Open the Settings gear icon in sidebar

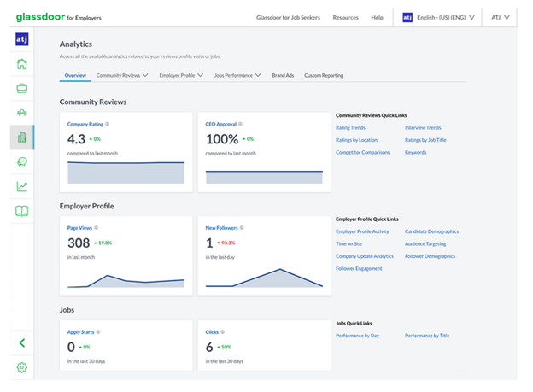[x=21, y=367]
